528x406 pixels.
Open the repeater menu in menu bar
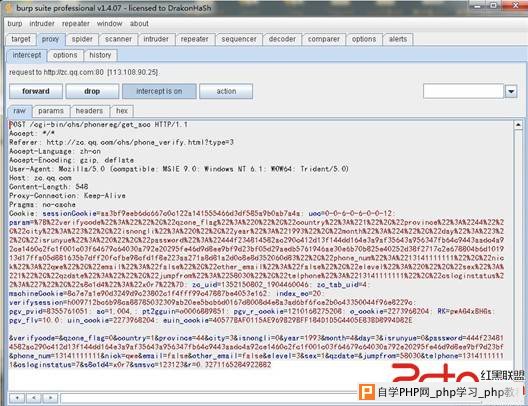tap(76, 24)
